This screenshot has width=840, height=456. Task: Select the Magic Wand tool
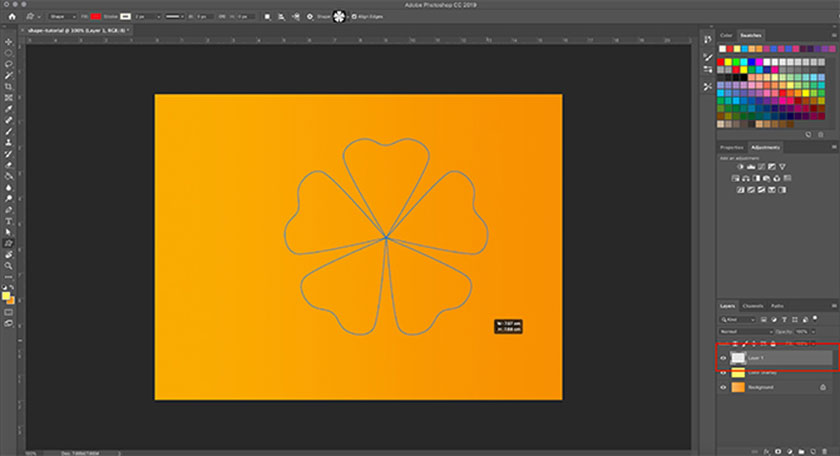(x=9, y=76)
